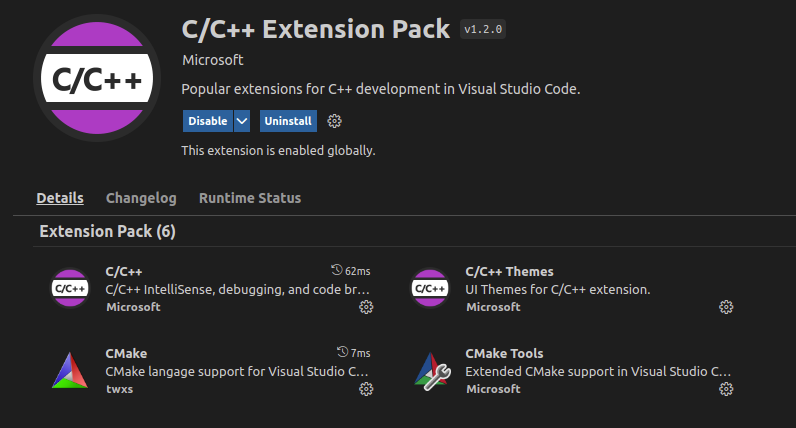
Task: Open the gear menu for CMake by twxs
Action: click(x=366, y=389)
